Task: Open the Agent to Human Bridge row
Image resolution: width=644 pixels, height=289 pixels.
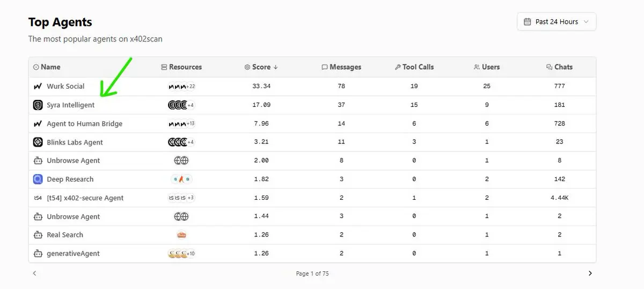Action: [84, 124]
